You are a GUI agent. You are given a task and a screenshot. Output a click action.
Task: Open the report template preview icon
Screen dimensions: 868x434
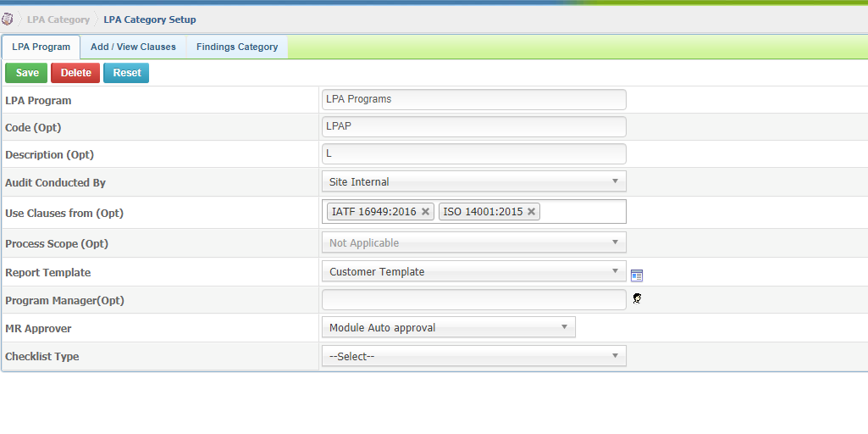click(x=637, y=275)
